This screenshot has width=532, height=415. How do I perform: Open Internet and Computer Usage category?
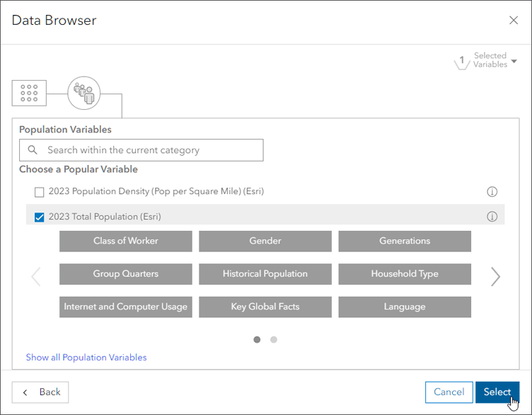click(126, 307)
